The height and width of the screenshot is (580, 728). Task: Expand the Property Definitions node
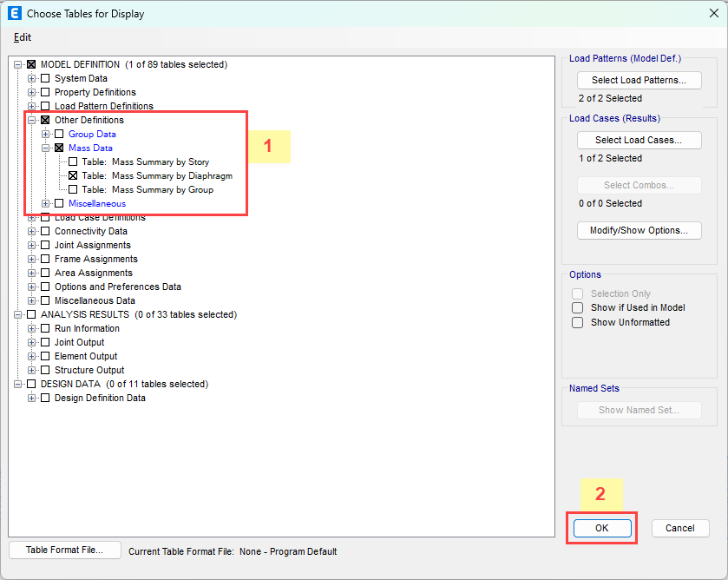[x=32, y=92]
